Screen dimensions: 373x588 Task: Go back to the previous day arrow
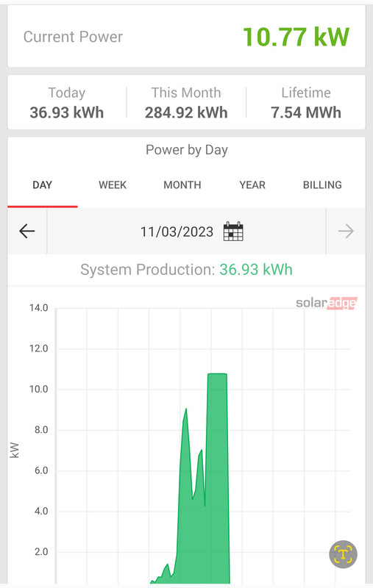(27, 232)
